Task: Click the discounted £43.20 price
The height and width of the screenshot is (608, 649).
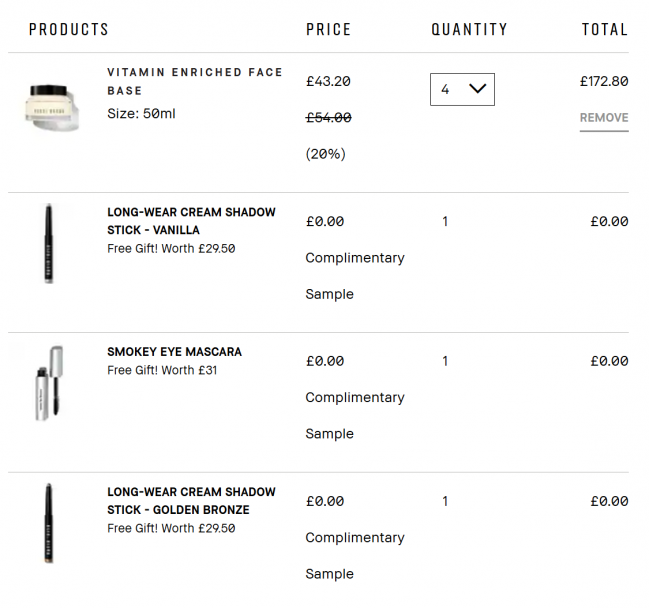Action: pyautogui.click(x=328, y=81)
